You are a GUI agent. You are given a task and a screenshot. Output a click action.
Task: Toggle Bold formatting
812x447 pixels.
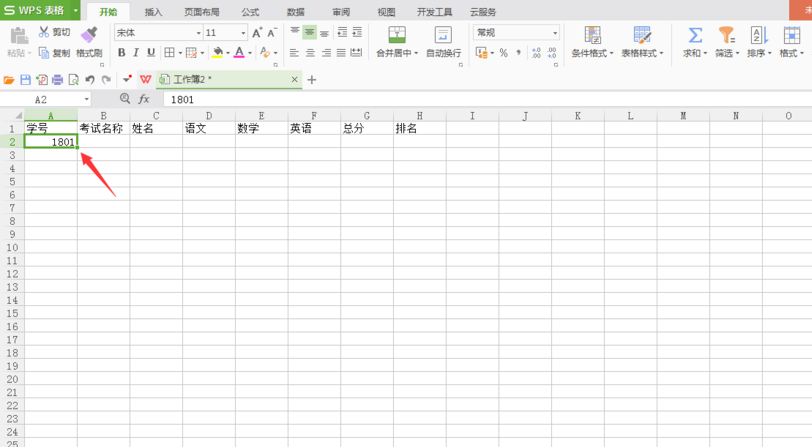(122, 53)
